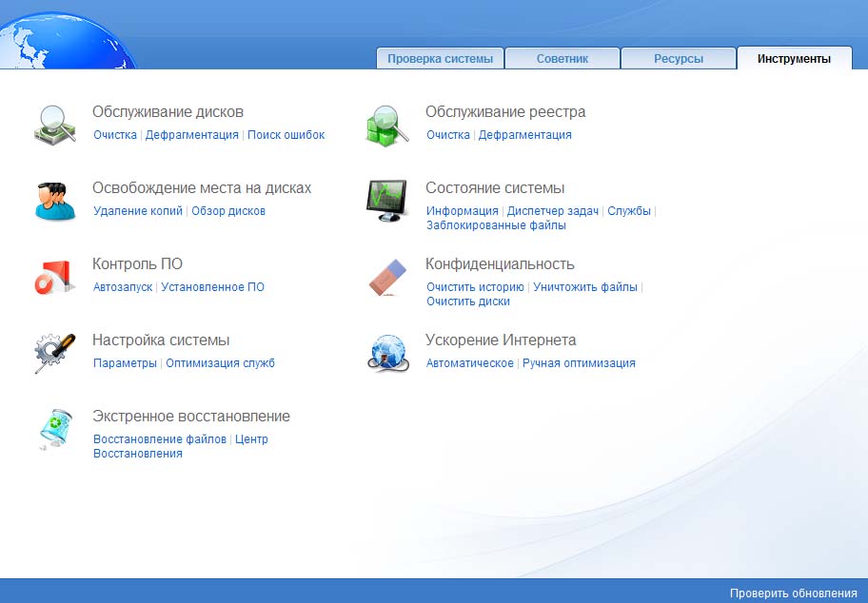Select the Ресурсы tab
The image size is (868, 603).
tap(678, 59)
